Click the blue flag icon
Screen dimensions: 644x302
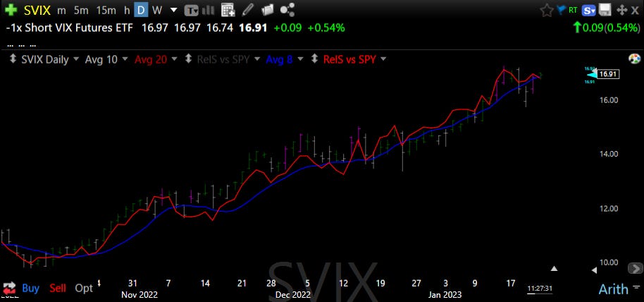pyautogui.click(x=561, y=9)
